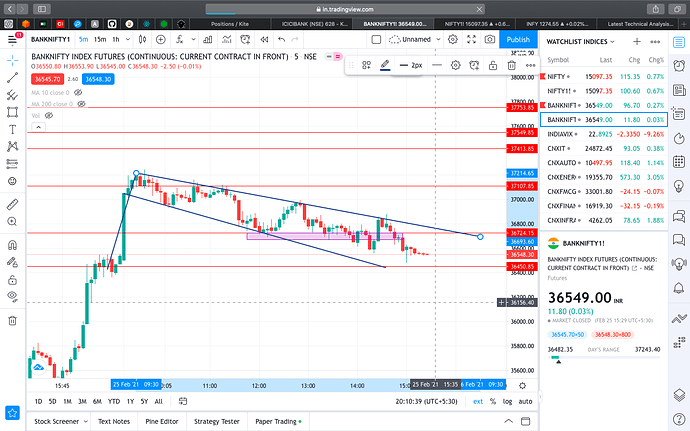The image size is (690, 431).
Task: Open the patterns drawing tool
Action: [x=12, y=147]
